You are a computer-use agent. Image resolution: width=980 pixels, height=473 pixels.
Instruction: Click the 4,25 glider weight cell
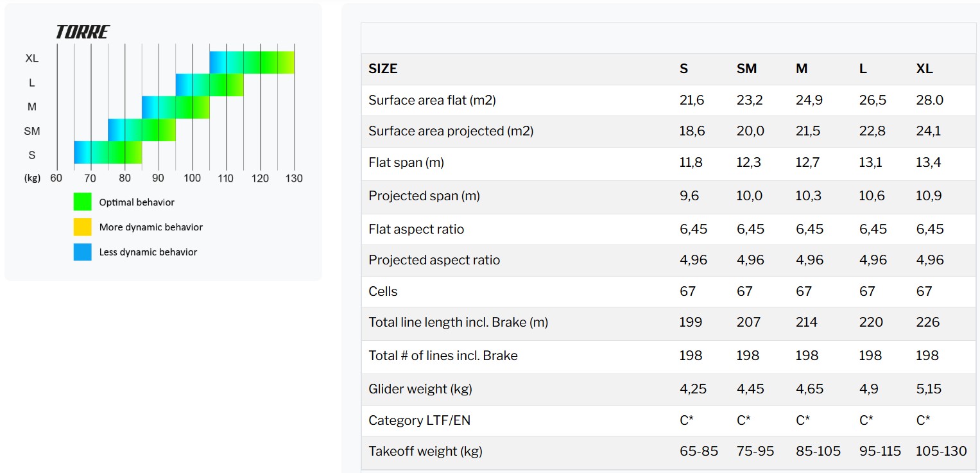coord(692,389)
